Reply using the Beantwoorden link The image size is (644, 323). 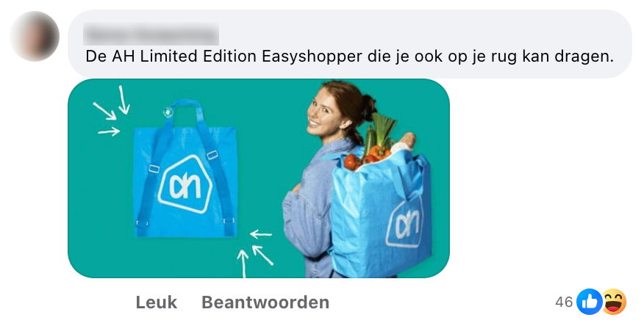click(x=265, y=302)
